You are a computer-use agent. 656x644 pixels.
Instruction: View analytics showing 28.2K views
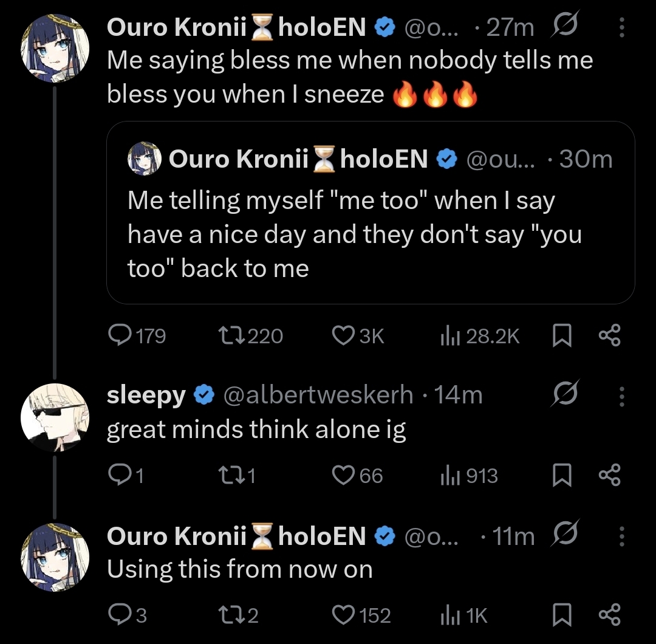coord(480,336)
